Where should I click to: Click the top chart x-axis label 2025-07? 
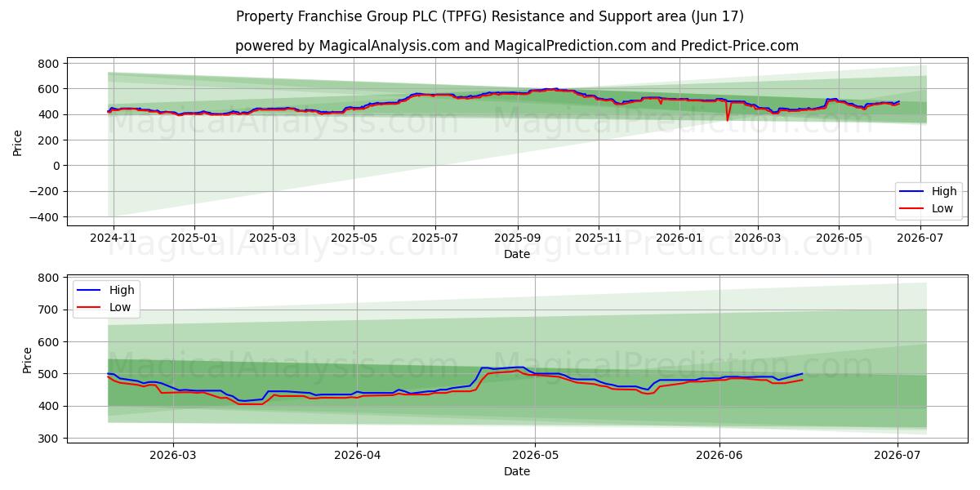434,238
